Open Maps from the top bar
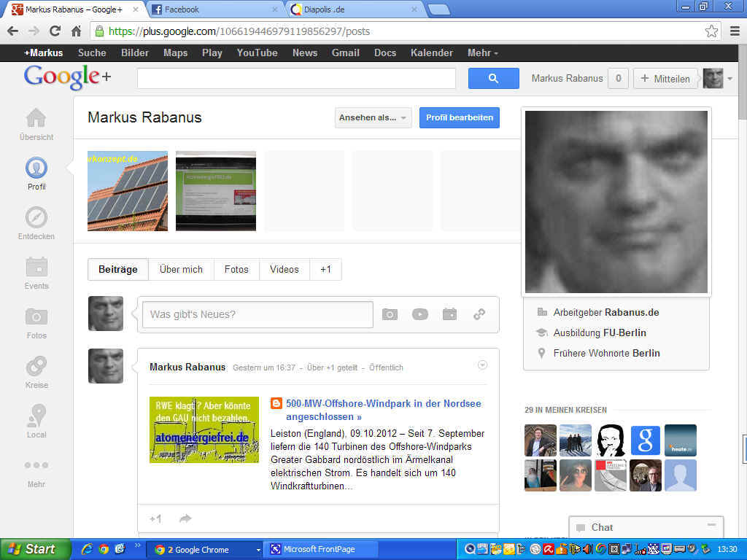 point(175,52)
